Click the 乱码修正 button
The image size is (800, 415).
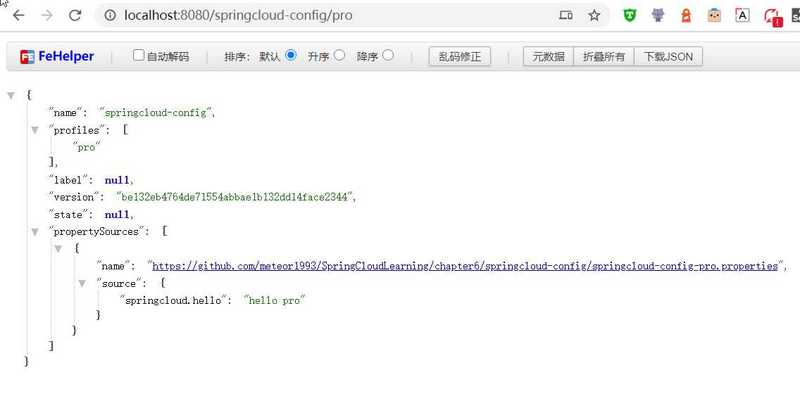(x=460, y=57)
